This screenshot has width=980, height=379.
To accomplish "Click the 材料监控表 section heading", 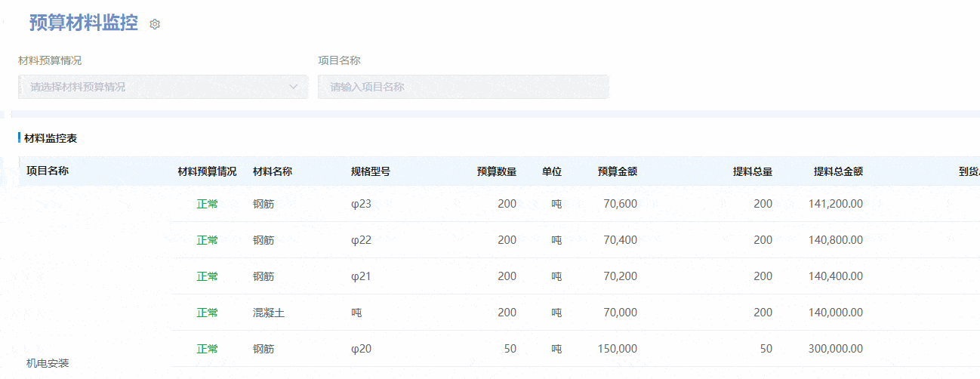I will coord(51,138).
